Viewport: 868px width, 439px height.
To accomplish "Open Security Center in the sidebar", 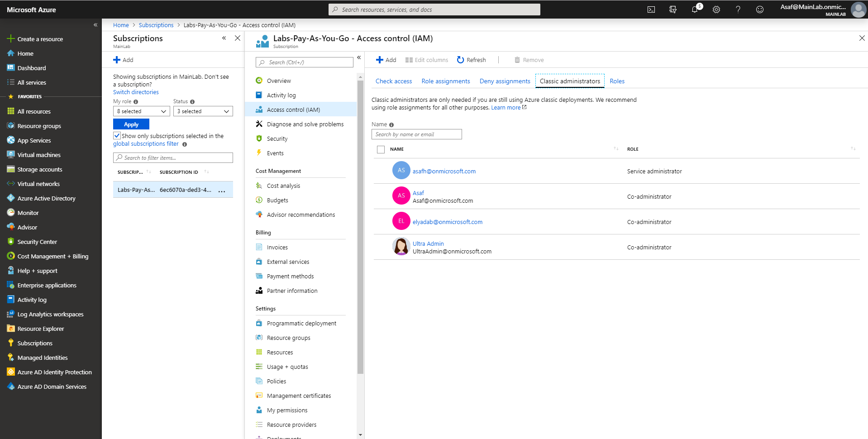I will 37,242.
